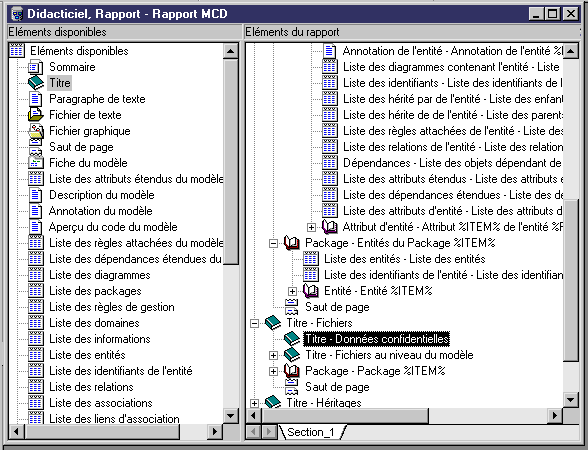This screenshot has width=588, height=450.
Task: Select the Sommaire icon in available elements
Action: pos(36,67)
